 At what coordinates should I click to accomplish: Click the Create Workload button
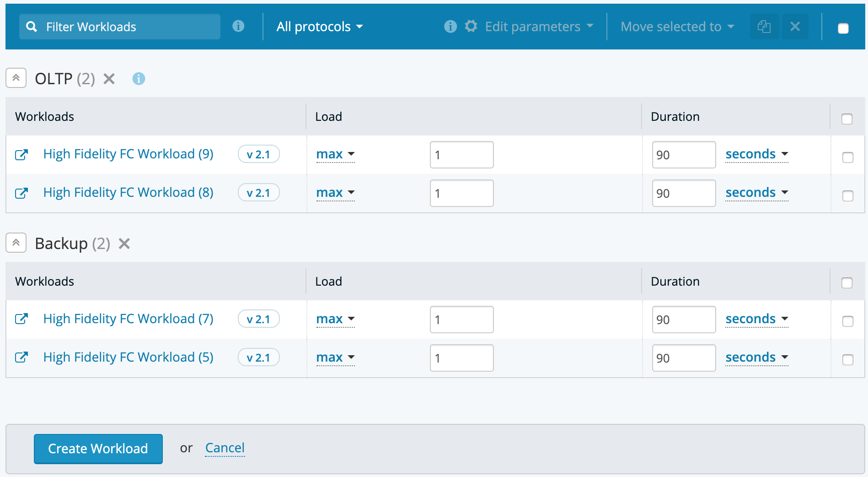98,449
